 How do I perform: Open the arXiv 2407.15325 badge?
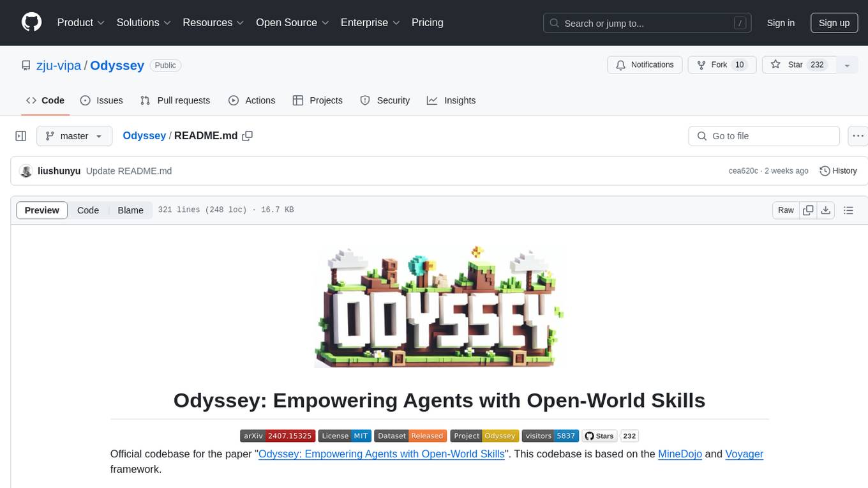click(278, 436)
